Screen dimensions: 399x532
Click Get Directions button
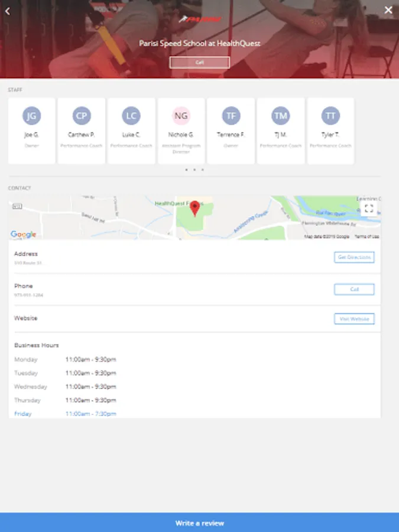[354, 257]
